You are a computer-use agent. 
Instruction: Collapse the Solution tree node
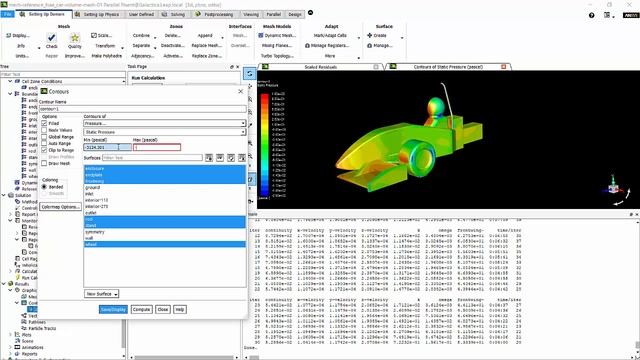point(4,195)
